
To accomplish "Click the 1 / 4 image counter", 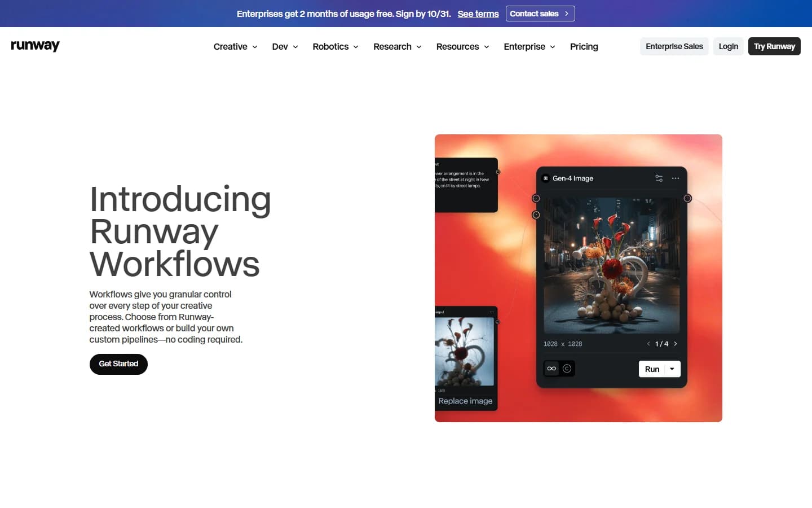I will pyautogui.click(x=661, y=344).
